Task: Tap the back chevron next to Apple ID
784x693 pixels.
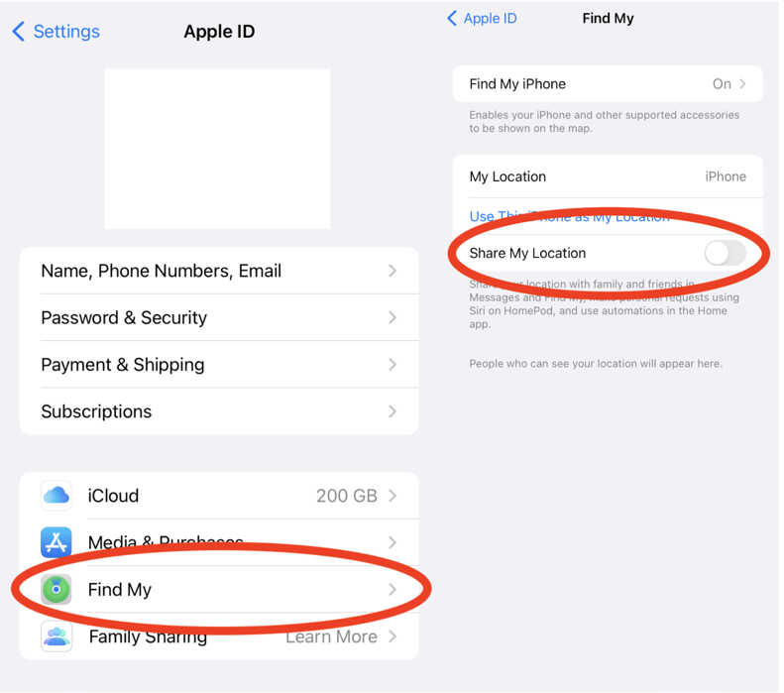Action: tap(452, 19)
